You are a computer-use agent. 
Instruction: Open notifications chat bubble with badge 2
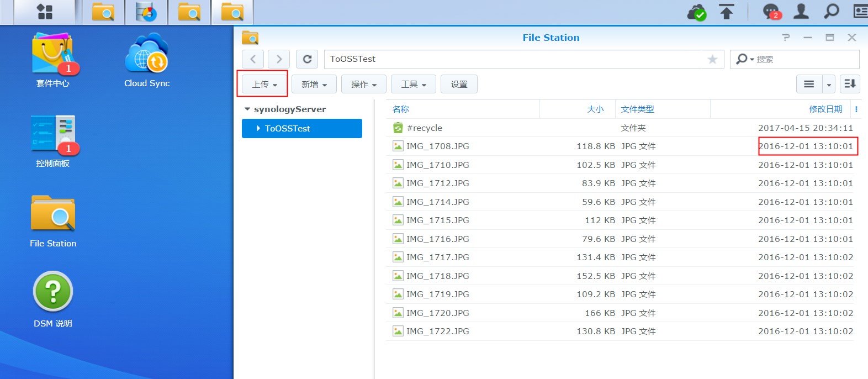[x=771, y=12]
